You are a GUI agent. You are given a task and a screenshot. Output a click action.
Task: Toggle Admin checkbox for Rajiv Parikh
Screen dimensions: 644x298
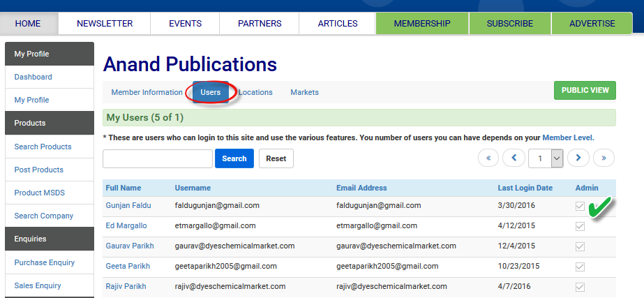pyautogui.click(x=580, y=287)
